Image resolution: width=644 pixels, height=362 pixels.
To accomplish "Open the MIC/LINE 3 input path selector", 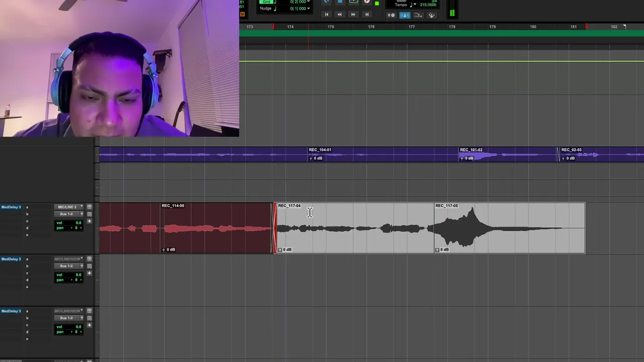I will [69, 207].
